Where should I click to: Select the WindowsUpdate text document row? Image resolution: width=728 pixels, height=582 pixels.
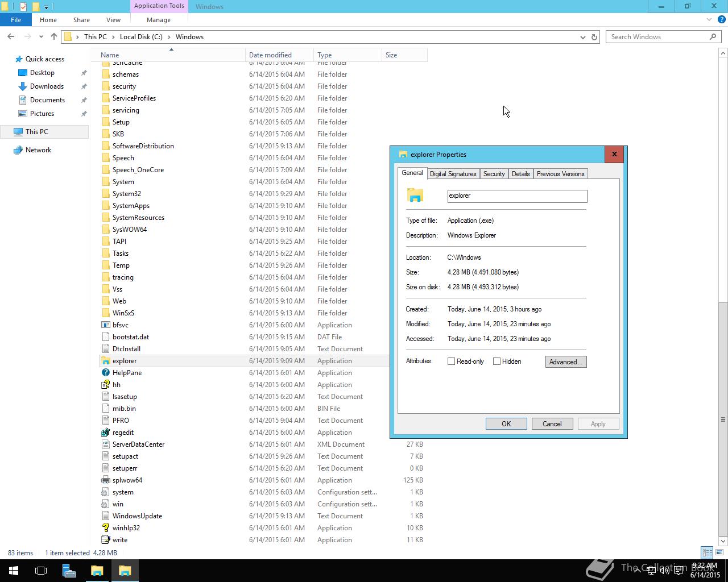[263, 516]
